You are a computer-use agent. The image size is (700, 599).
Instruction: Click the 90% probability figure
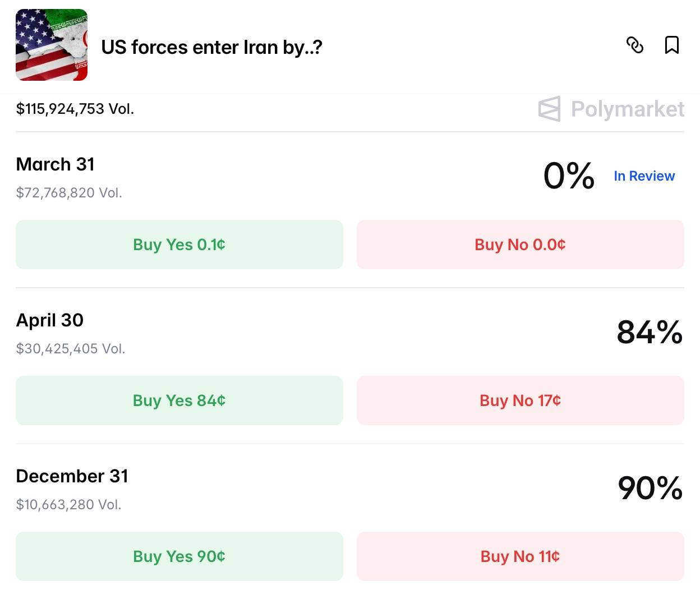click(650, 488)
